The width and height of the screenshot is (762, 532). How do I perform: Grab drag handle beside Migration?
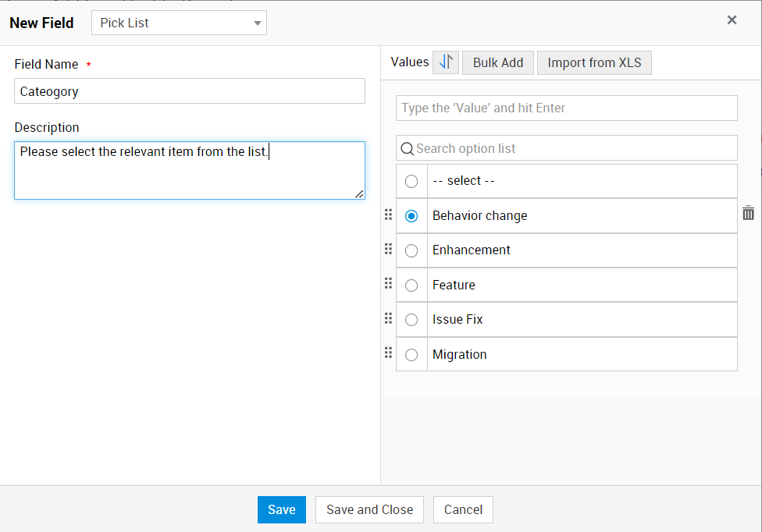coord(389,353)
